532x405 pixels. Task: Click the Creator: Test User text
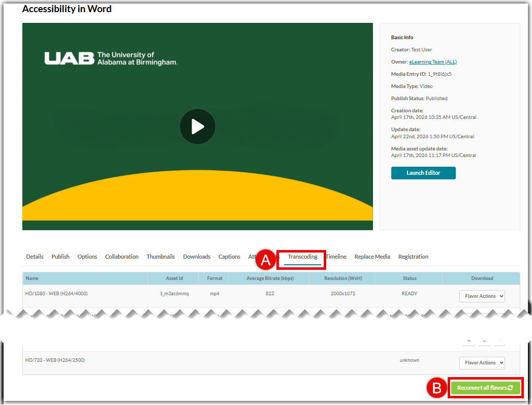pos(412,49)
